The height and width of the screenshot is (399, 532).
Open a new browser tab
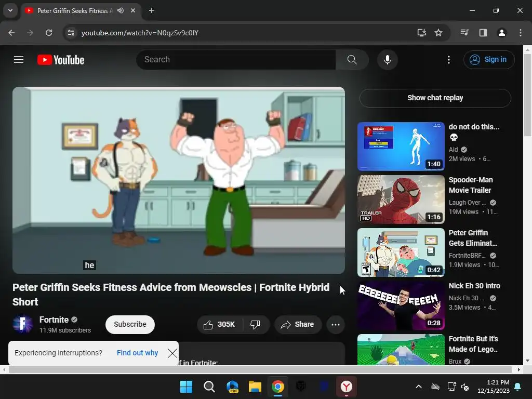[152, 10]
